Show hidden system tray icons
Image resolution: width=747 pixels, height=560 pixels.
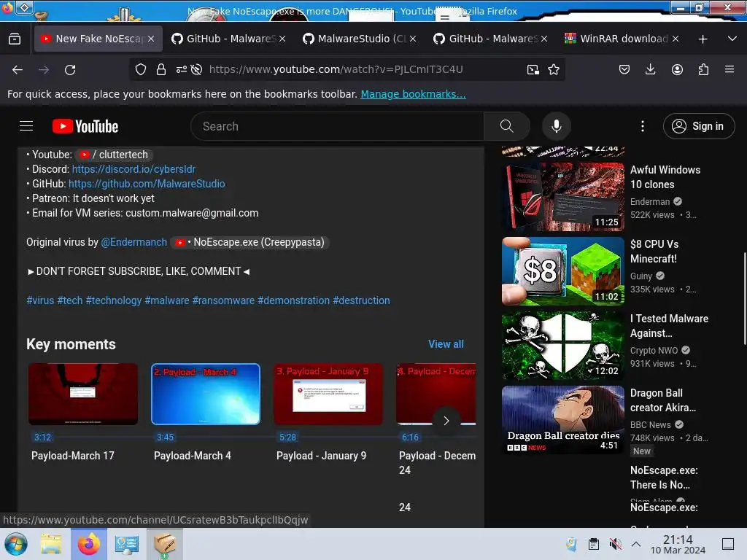[x=636, y=544]
